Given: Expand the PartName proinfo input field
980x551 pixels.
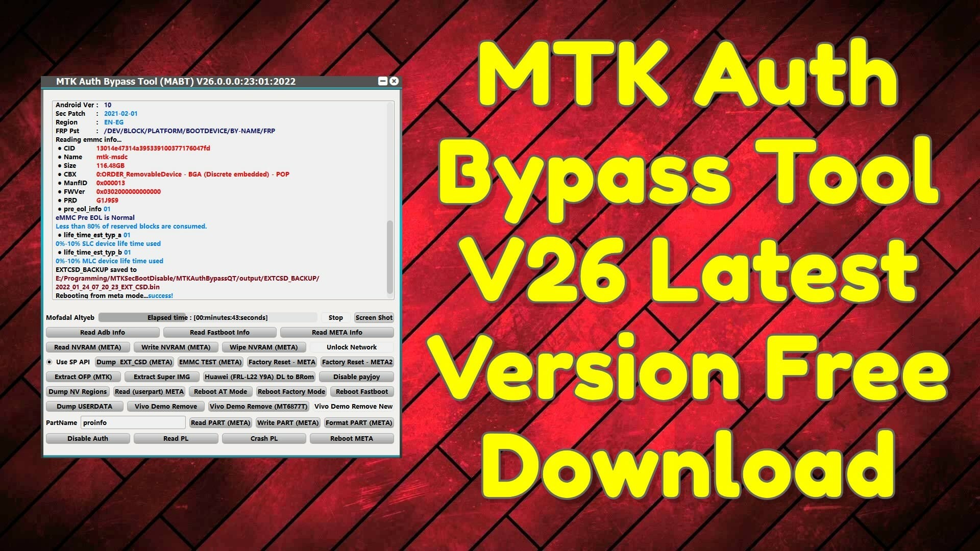Looking at the screenshot, I should pos(133,422).
